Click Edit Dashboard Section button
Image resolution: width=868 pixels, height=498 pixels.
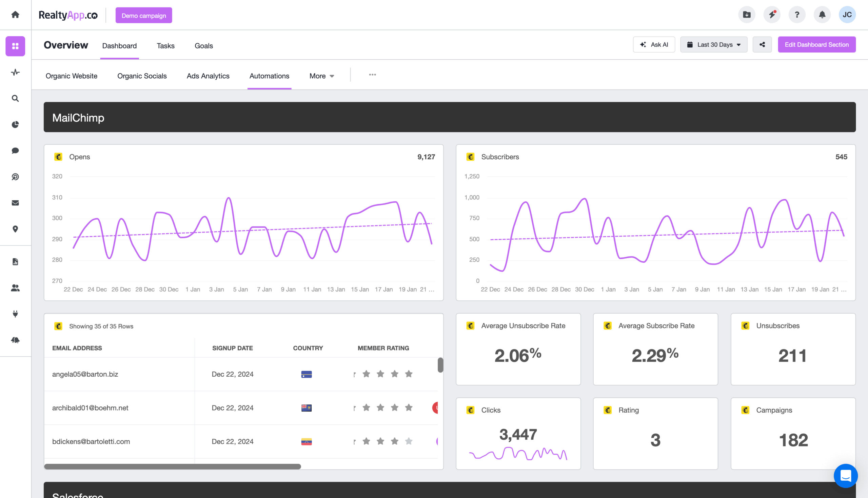click(x=817, y=44)
